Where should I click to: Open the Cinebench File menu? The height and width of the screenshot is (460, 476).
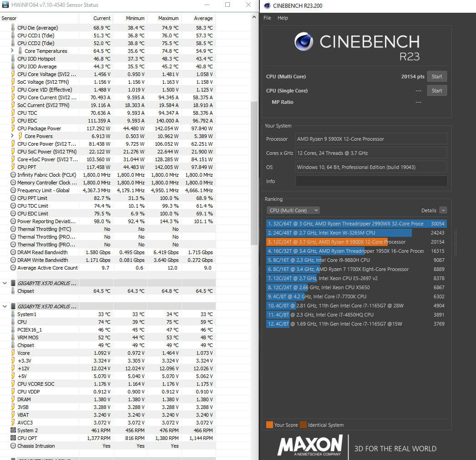[x=267, y=18]
